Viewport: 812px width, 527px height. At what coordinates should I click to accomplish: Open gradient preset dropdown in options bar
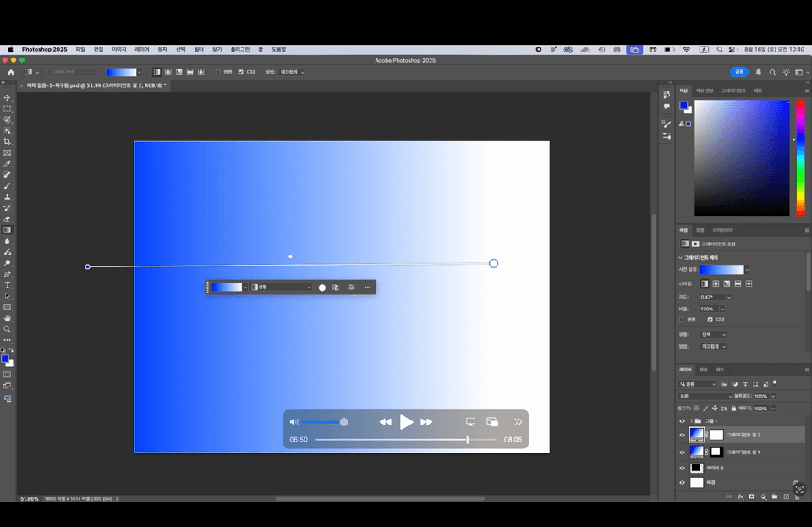pos(140,73)
